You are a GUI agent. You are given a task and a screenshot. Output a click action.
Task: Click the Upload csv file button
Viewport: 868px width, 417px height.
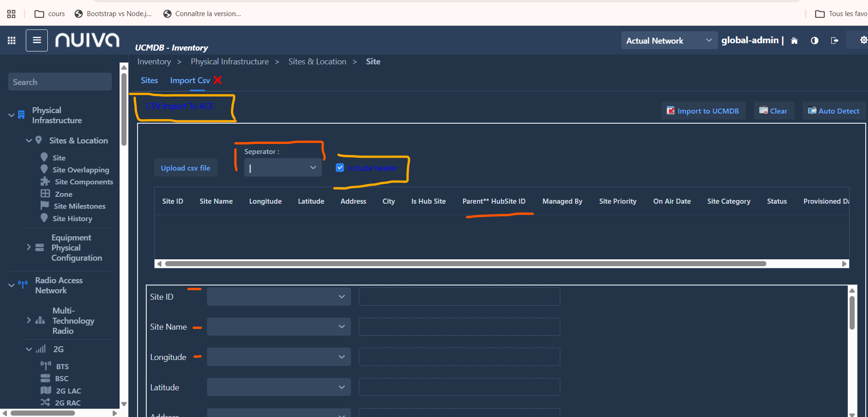(x=185, y=168)
